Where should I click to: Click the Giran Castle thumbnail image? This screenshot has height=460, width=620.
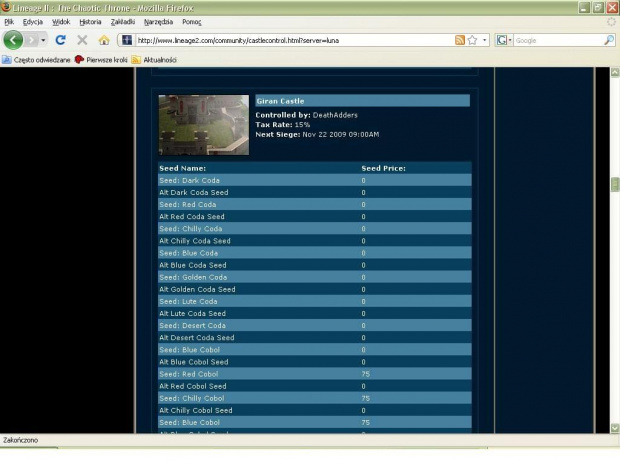[204, 125]
